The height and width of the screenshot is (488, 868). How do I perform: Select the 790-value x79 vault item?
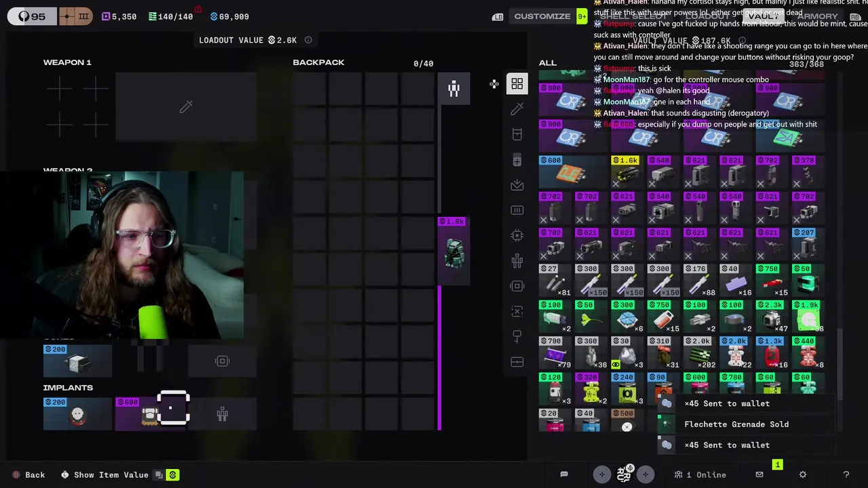555,352
